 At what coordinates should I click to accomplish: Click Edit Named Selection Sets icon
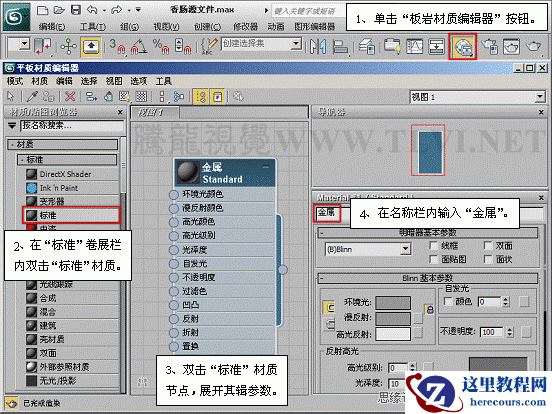[209, 46]
